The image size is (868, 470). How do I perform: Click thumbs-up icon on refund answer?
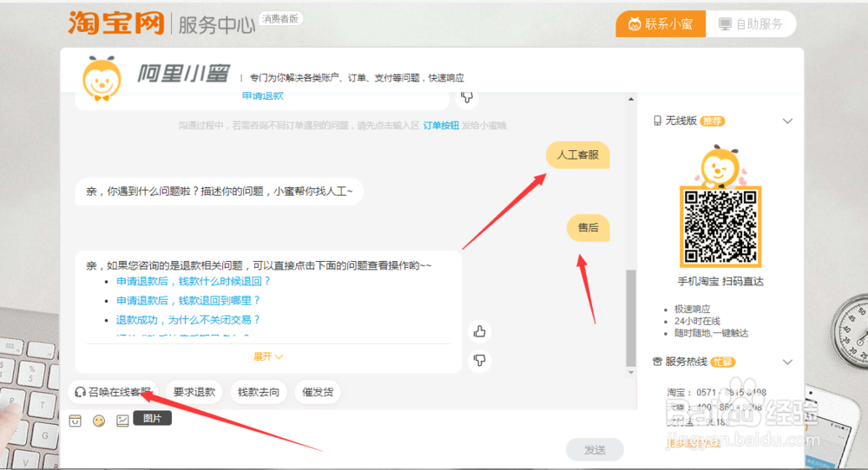[479, 331]
